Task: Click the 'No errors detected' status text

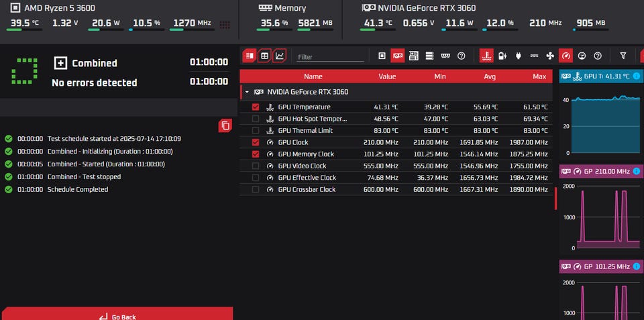Action: point(95,83)
